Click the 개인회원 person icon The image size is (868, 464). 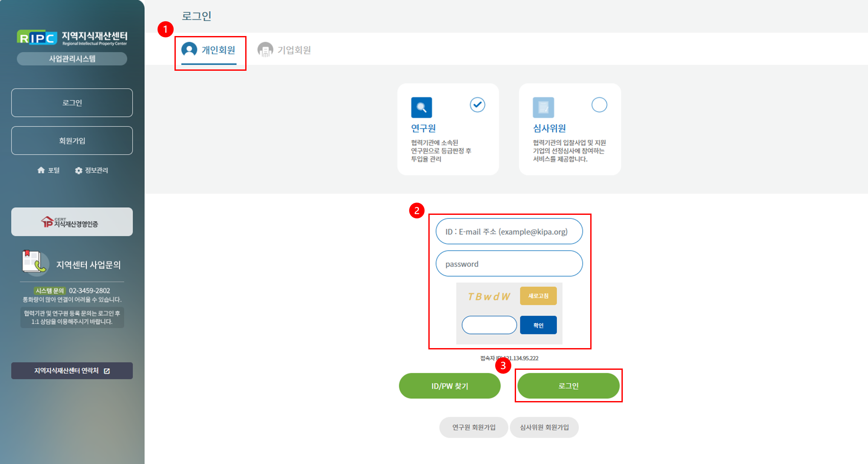[x=189, y=49]
